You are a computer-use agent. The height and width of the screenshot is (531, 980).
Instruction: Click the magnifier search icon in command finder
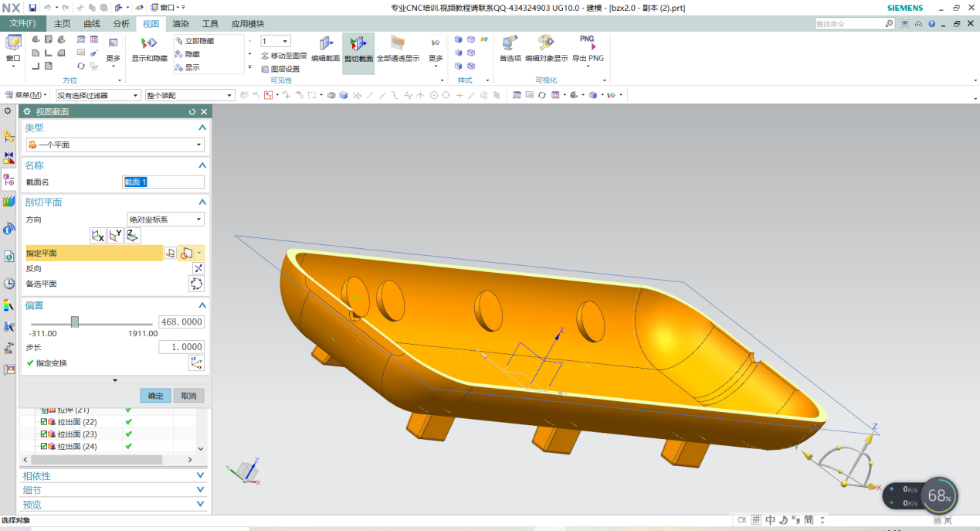890,24
